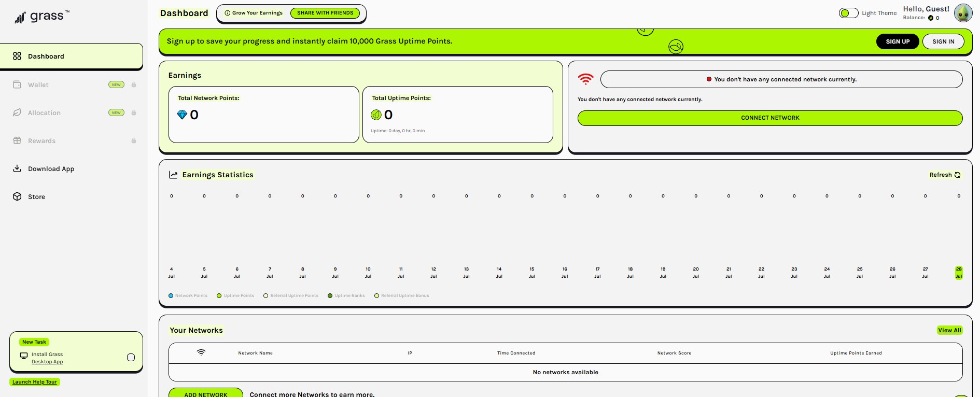Click the Uptime Points Earned column header
Image resolution: width=980 pixels, height=397 pixels.
[856, 353]
